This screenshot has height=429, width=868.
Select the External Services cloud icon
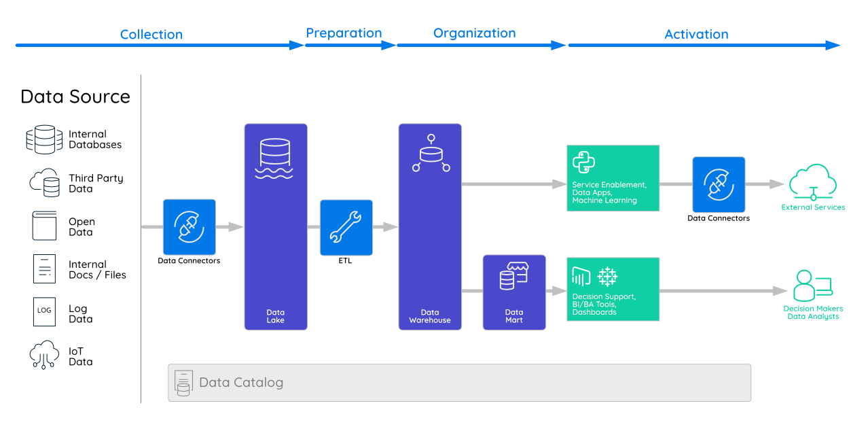[x=812, y=182]
